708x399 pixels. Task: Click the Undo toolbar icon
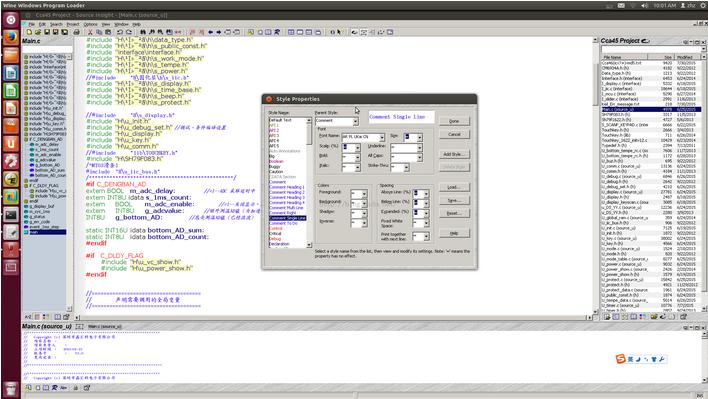pyautogui.click(x=120, y=32)
